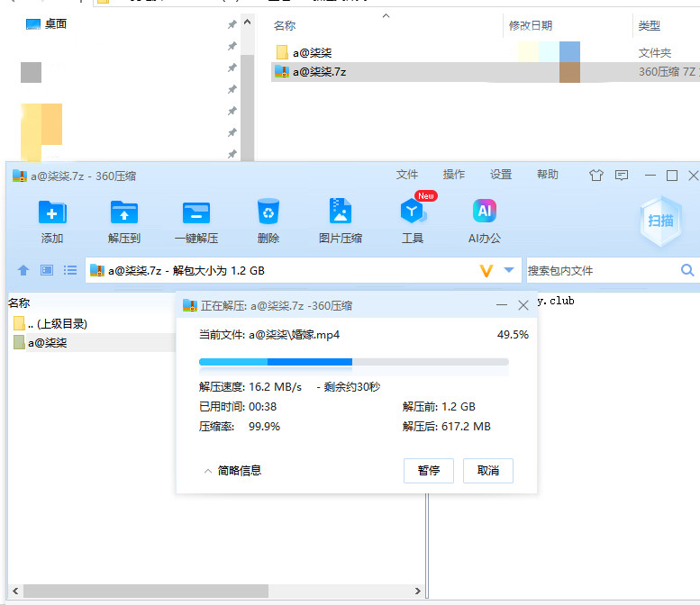Click the 压缩率: 99.9% text

(240, 427)
